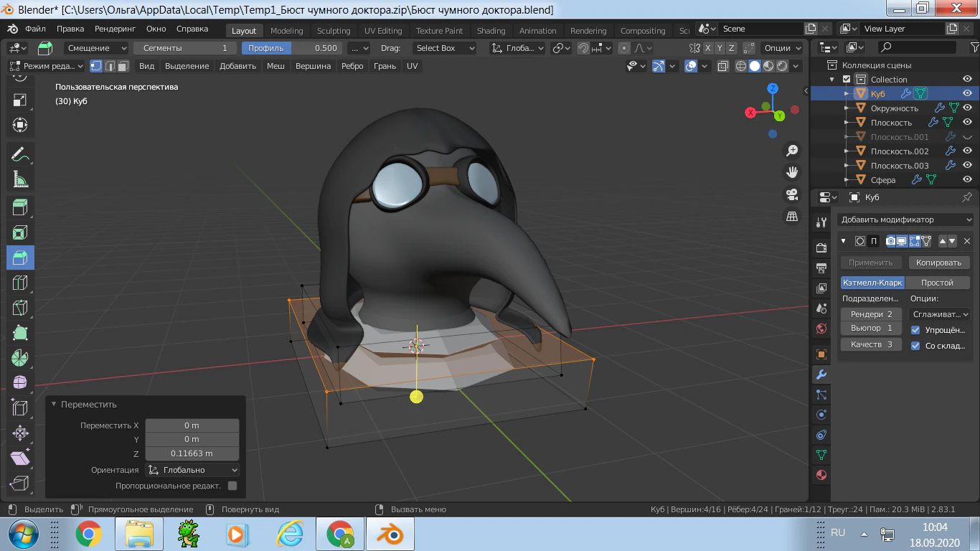The image size is (980, 551).
Task: Select the Transform tool in toolbar
Action: (20, 125)
